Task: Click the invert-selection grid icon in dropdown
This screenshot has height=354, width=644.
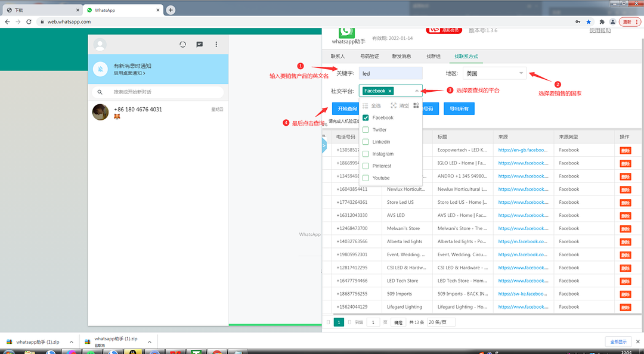Action: (416, 105)
